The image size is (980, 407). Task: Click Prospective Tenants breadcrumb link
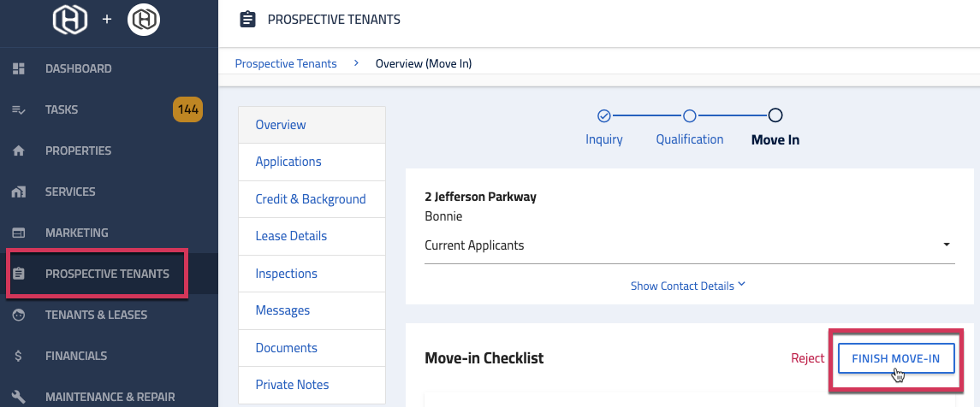[286, 63]
